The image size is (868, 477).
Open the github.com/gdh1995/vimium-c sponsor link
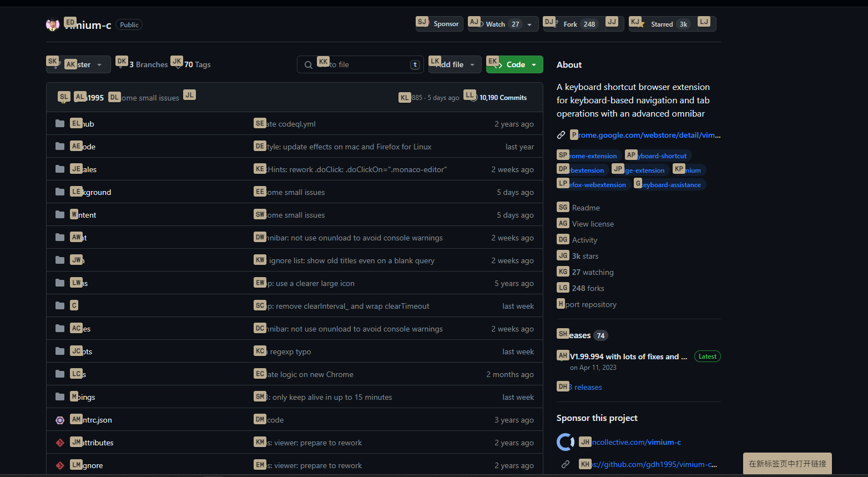[648, 464]
